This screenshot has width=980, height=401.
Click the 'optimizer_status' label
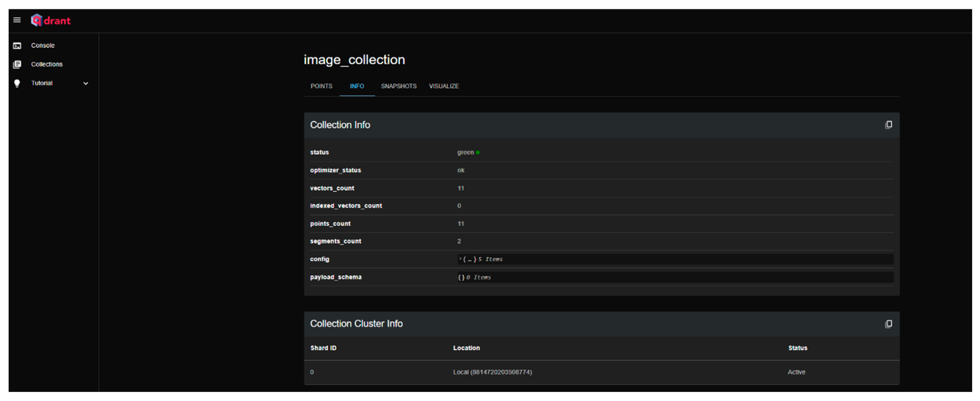335,170
